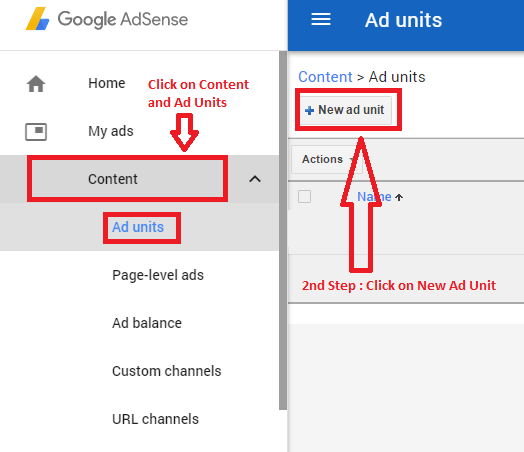Click the Ad units breadcrumb text
The width and height of the screenshot is (524, 452).
point(397,77)
